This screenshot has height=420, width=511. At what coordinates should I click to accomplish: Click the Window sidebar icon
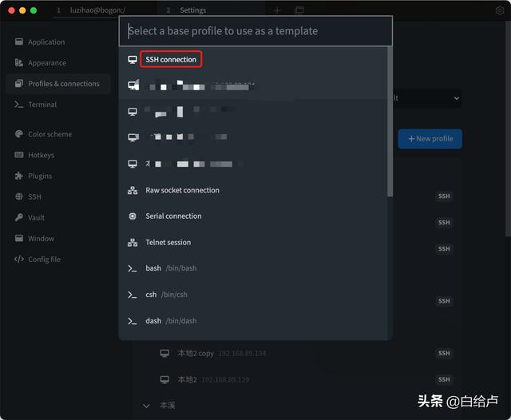(x=19, y=238)
